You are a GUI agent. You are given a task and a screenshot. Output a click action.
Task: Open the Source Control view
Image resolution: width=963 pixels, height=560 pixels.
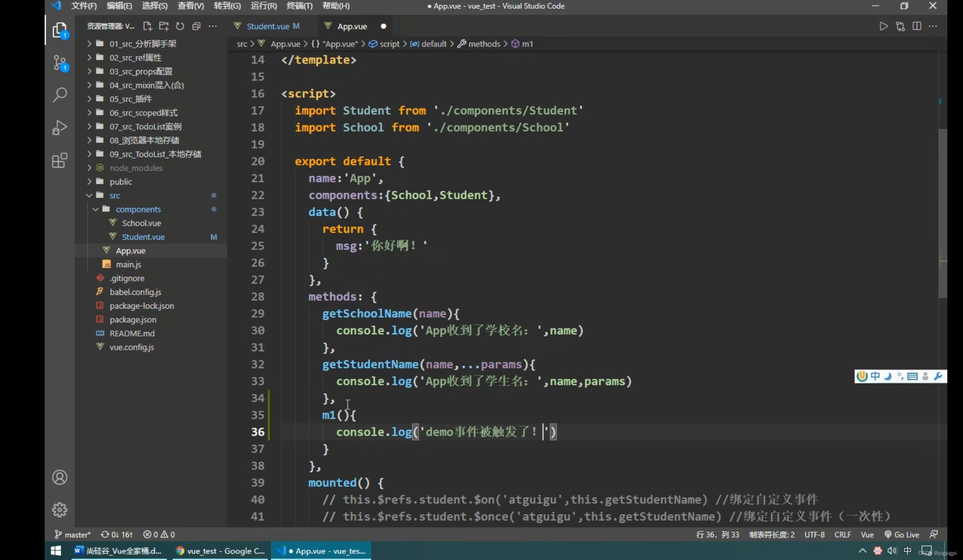tap(60, 63)
